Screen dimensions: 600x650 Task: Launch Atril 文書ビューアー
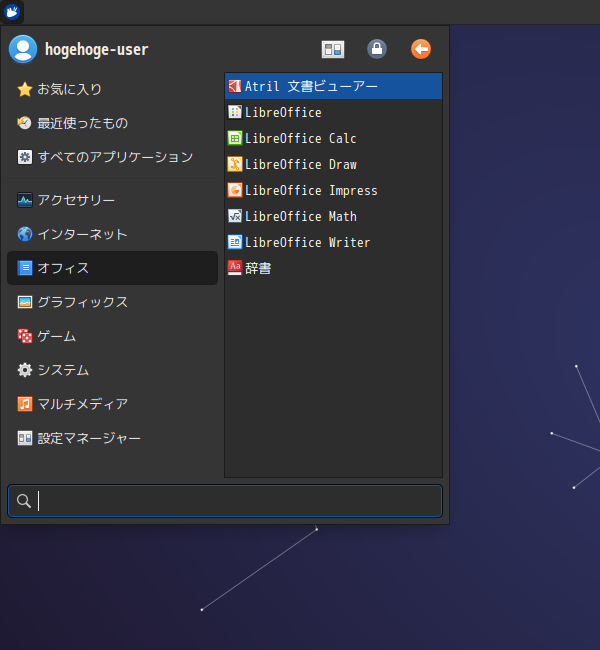pos(333,86)
